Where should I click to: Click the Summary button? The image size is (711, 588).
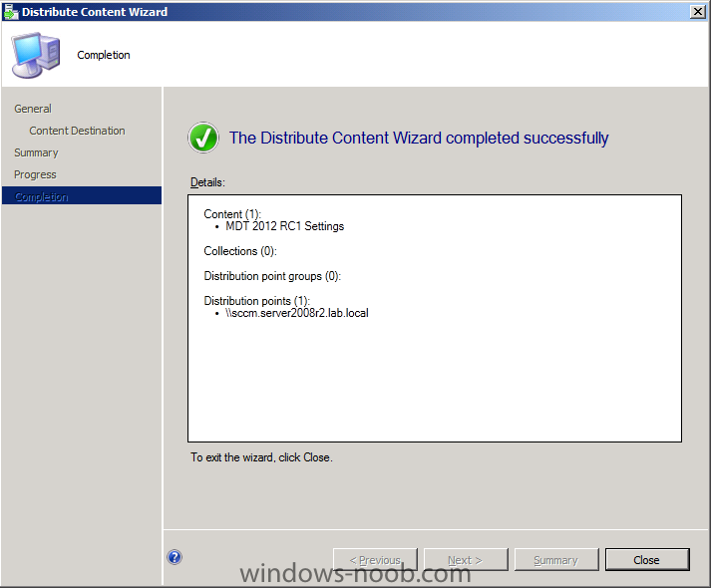click(556, 560)
